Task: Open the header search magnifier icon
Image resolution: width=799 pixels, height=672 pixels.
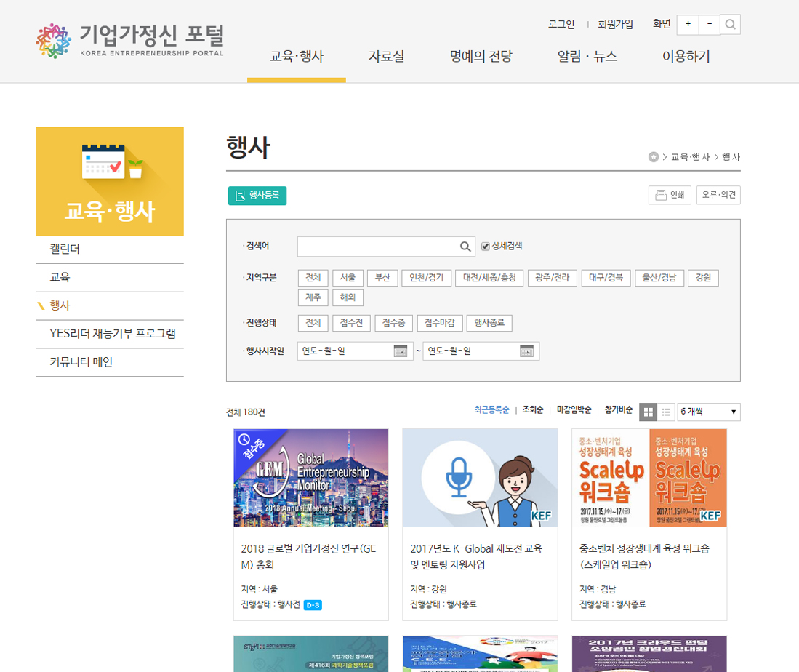Action: [730, 25]
